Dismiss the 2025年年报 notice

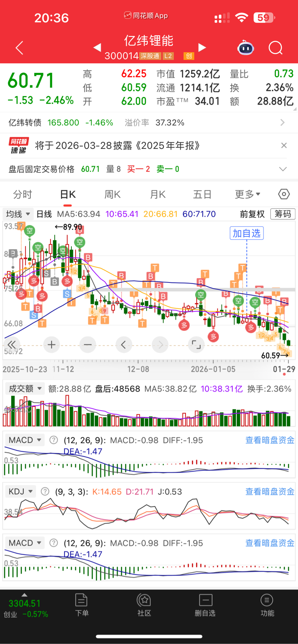[x=284, y=145]
